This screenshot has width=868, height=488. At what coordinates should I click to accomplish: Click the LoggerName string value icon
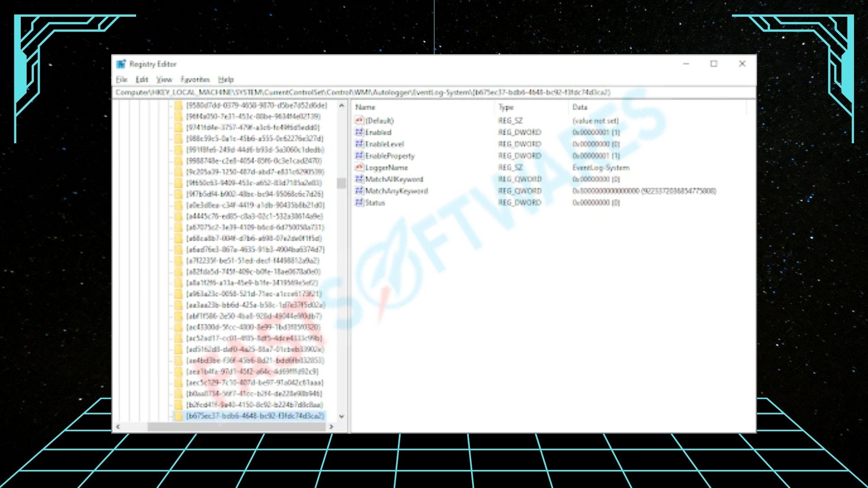pyautogui.click(x=359, y=168)
